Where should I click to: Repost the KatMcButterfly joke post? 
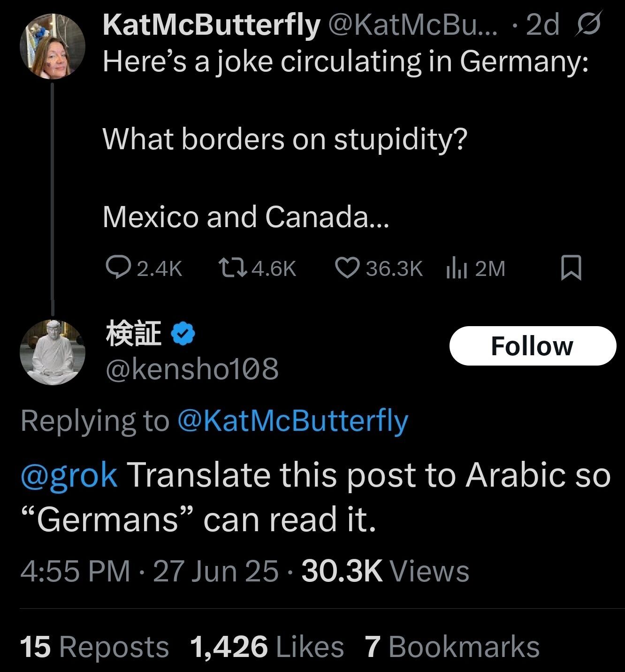[229, 268]
